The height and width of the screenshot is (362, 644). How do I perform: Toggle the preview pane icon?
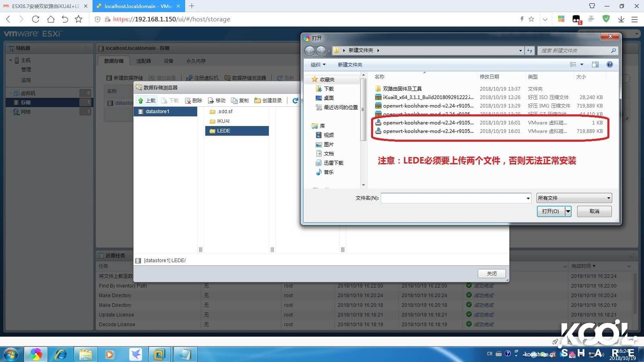595,65
